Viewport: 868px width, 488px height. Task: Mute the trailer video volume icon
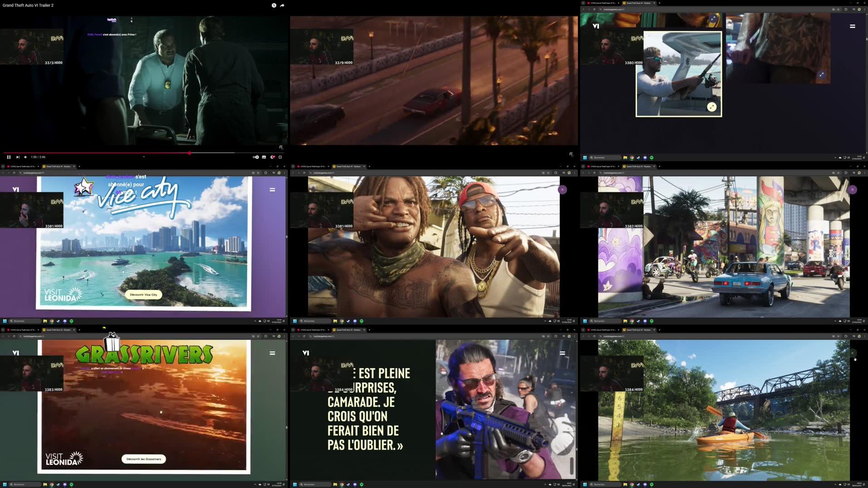coord(25,157)
